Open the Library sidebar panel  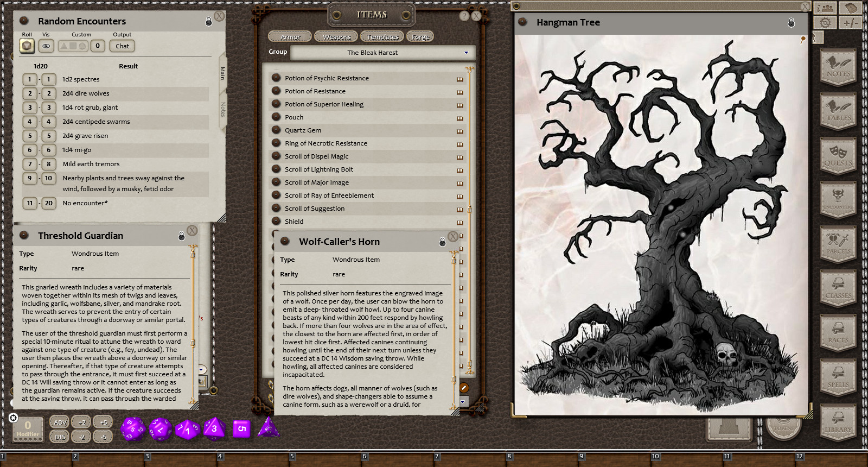(838, 422)
